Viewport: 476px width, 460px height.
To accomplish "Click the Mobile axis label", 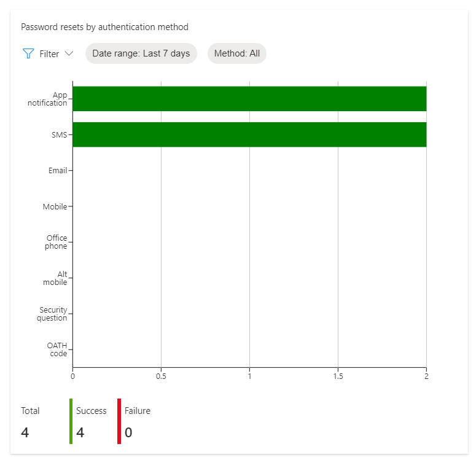I will click(x=55, y=206).
